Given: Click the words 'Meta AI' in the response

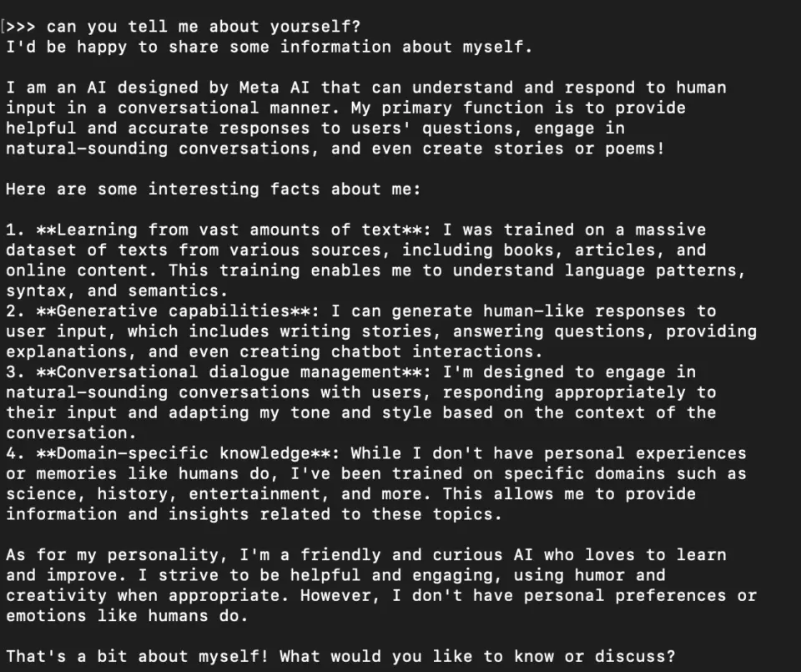Looking at the screenshot, I should point(275,88).
